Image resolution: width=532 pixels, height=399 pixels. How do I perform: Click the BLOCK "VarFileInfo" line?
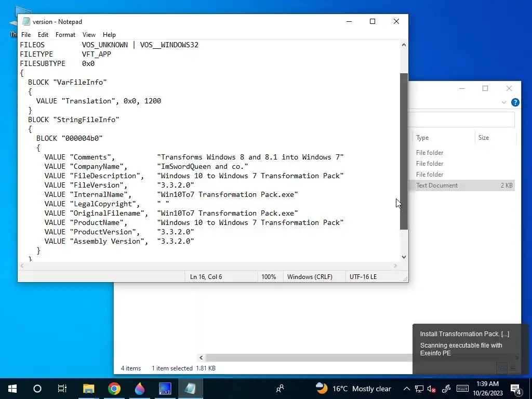(x=67, y=83)
